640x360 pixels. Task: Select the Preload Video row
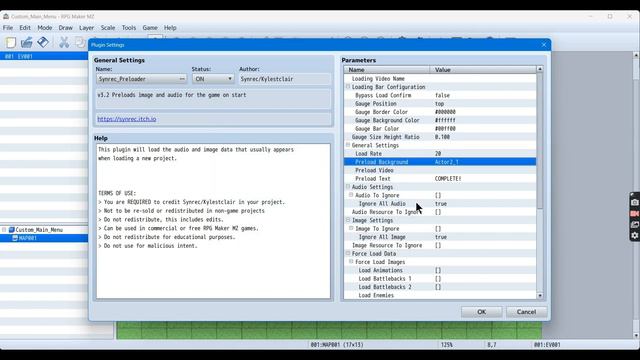point(440,170)
